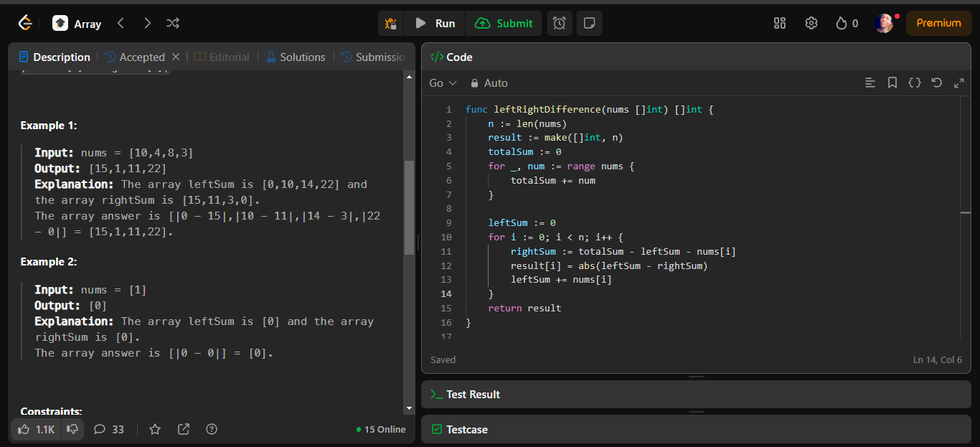Check the streak fire counter
980x447 pixels.
click(x=847, y=24)
